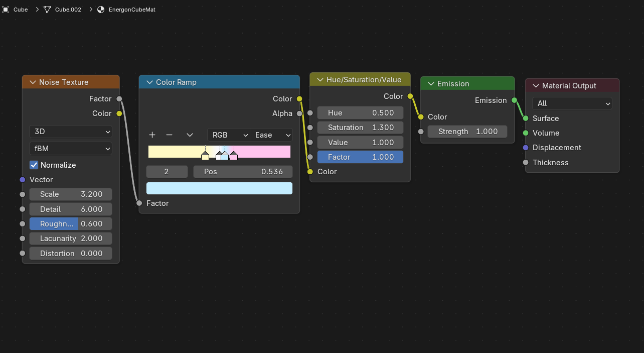This screenshot has width=644, height=353.
Task: Click the Roughness 0.600 slider
Action: point(71,224)
